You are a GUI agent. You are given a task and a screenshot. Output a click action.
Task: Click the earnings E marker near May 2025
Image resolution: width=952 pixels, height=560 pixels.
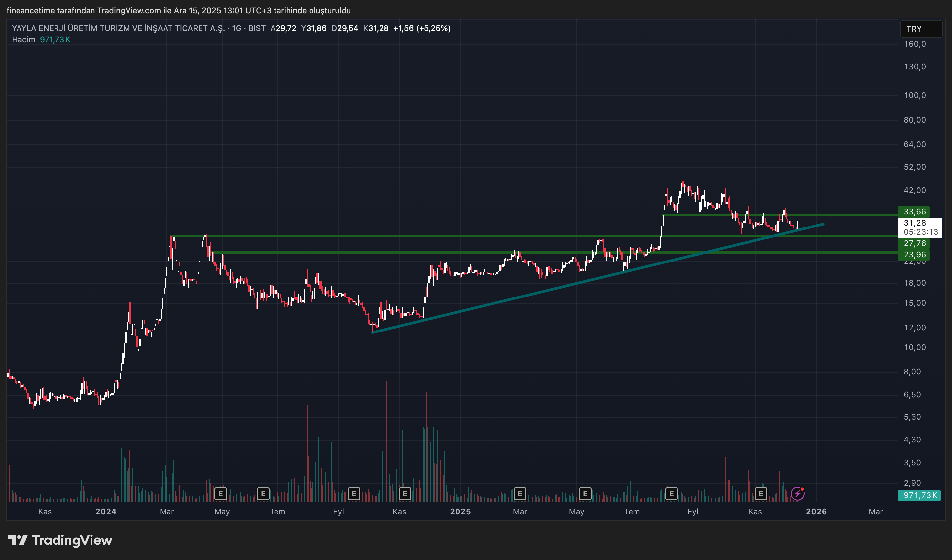pyautogui.click(x=585, y=494)
